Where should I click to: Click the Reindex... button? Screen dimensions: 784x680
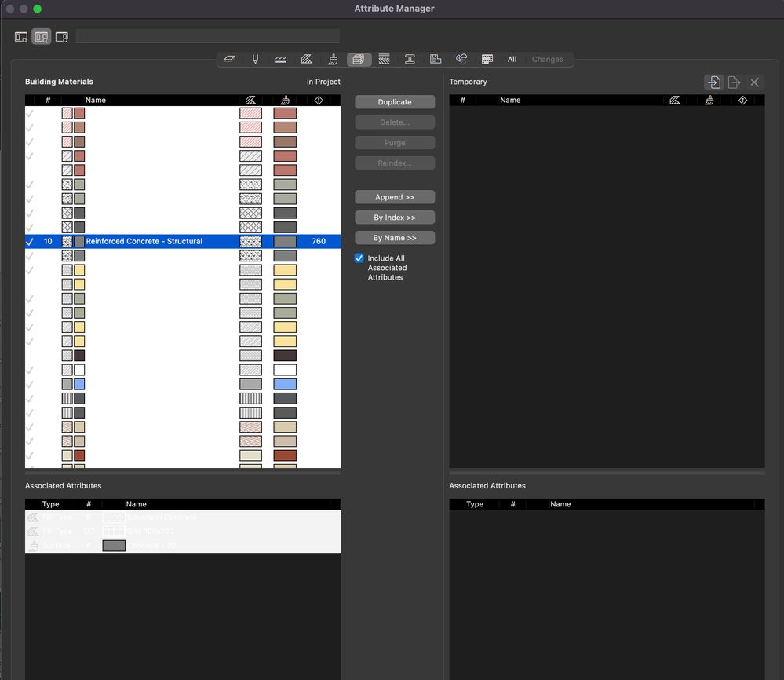[x=395, y=163]
